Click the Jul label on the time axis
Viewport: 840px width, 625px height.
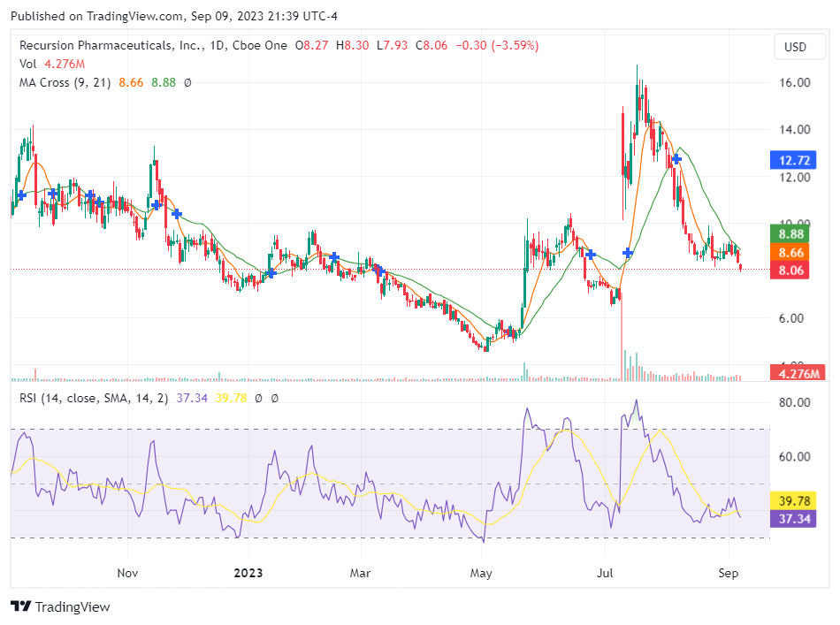[x=605, y=574]
